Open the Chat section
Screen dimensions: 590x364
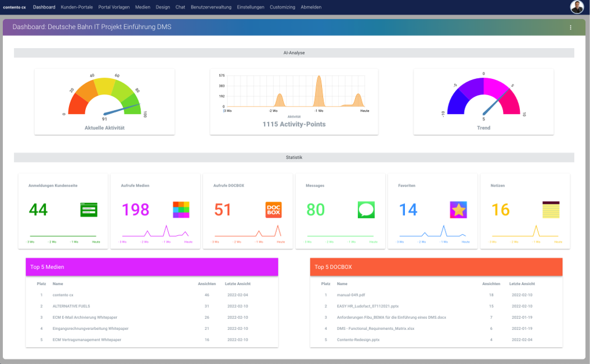tap(180, 7)
